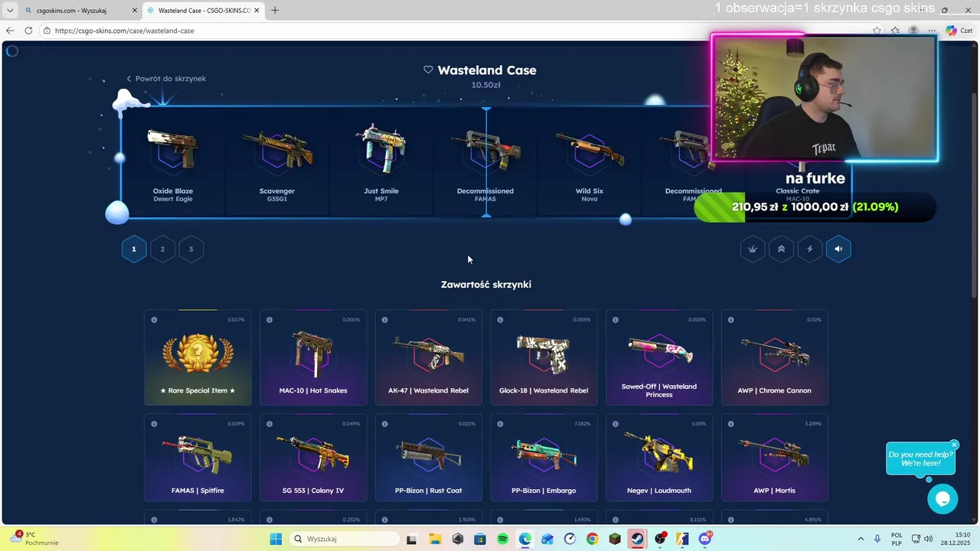980x551 pixels.
Task: Close the csgoskins.com Wyszukaj tab
Action: tap(135, 11)
